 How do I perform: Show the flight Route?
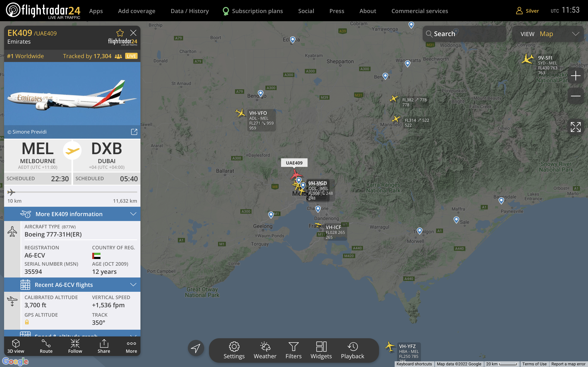coord(46,346)
